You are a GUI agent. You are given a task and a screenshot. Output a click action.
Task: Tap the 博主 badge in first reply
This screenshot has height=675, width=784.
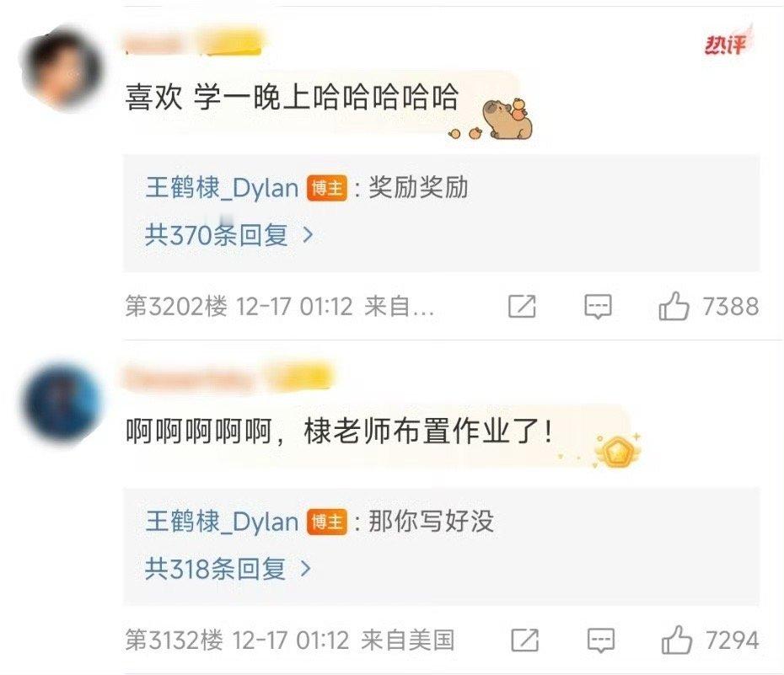(x=327, y=189)
